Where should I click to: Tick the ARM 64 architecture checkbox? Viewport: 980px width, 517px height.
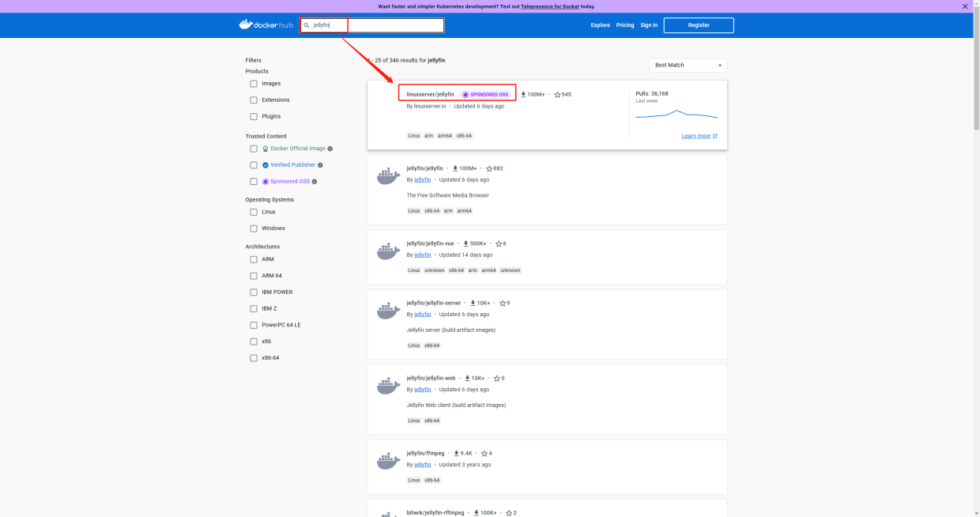[254, 276]
